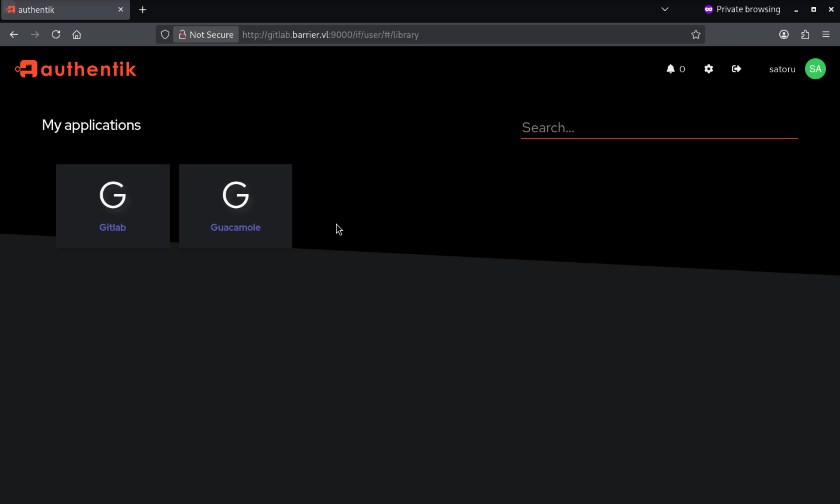Viewport: 840px width, 504px height.
Task: Open the notifications bell icon
Action: pos(670,69)
